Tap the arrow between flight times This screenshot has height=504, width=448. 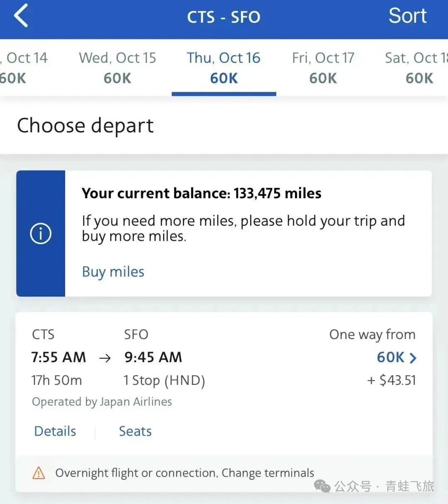click(105, 358)
